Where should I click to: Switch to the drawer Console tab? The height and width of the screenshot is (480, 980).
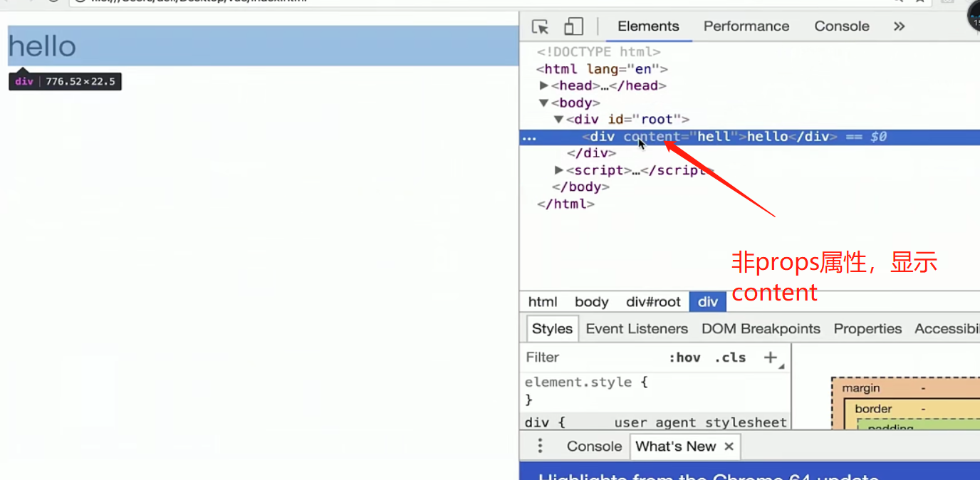coord(594,447)
